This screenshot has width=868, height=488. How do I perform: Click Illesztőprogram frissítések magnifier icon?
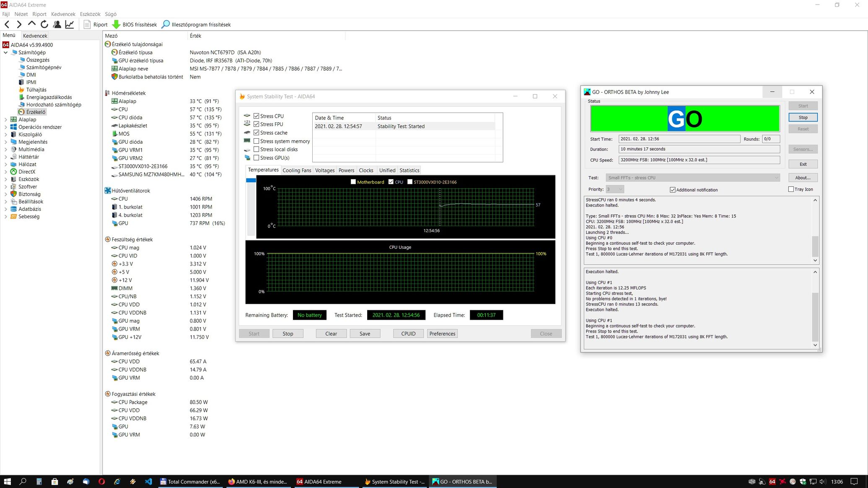pos(166,24)
